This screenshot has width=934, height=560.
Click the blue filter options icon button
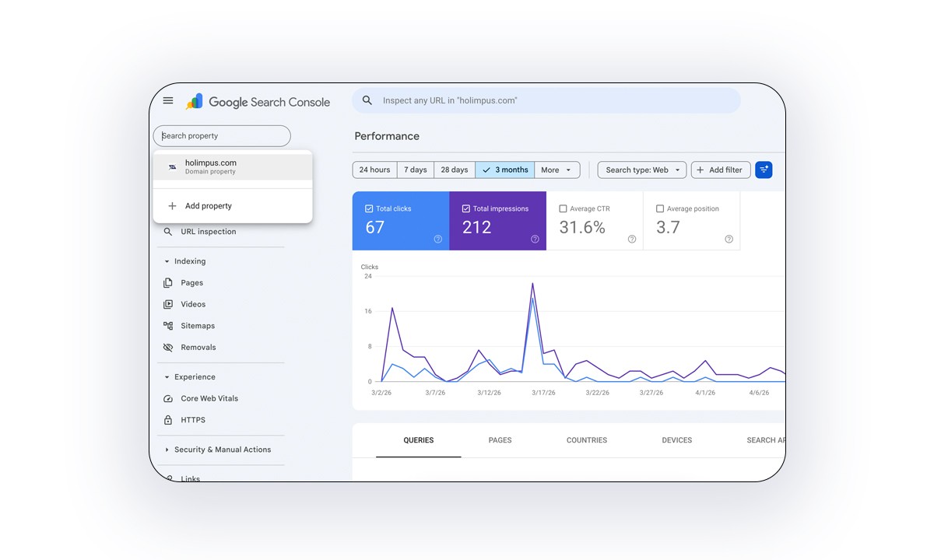click(764, 170)
